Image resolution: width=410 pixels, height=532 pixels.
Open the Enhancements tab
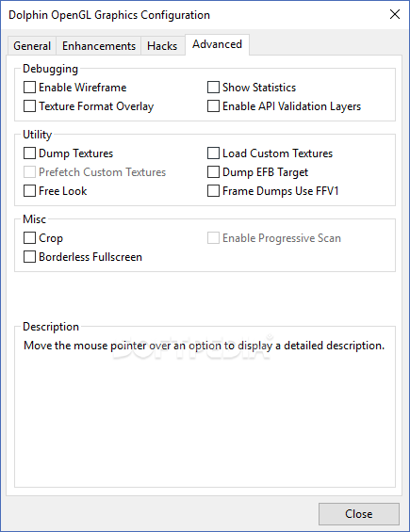(x=99, y=46)
